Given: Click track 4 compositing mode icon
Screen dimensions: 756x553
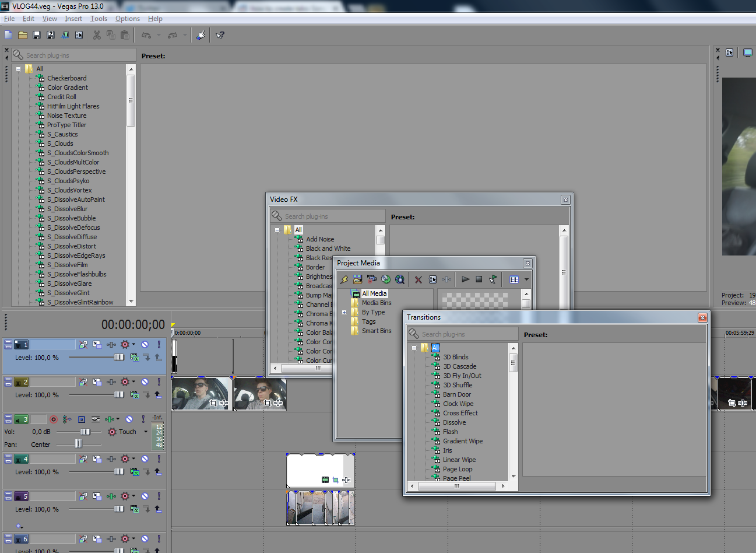Looking at the screenshot, I should (x=135, y=472).
